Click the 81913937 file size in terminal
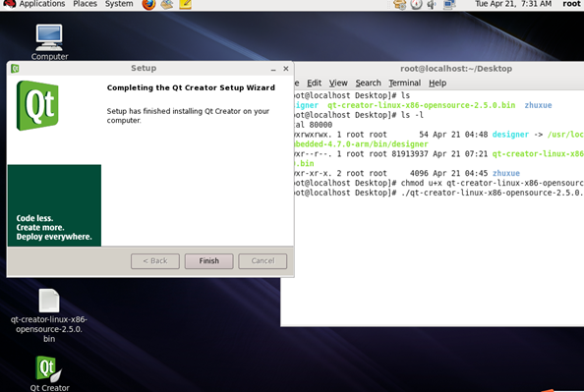This screenshot has height=392, width=584. [410, 153]
